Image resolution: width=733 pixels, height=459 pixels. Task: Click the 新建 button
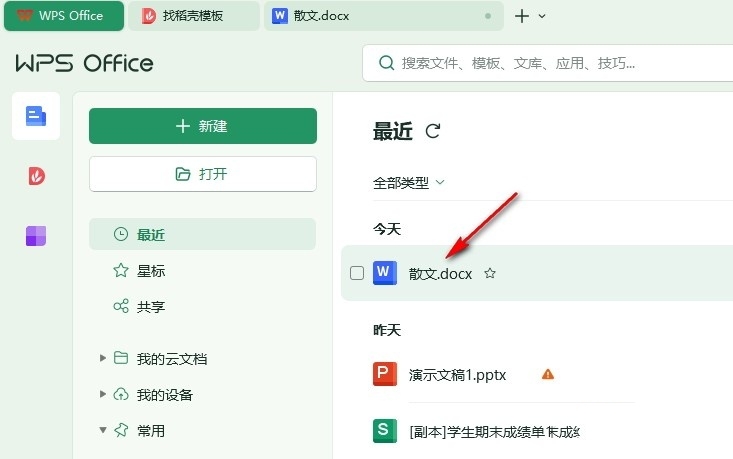[x=203, y=126]
